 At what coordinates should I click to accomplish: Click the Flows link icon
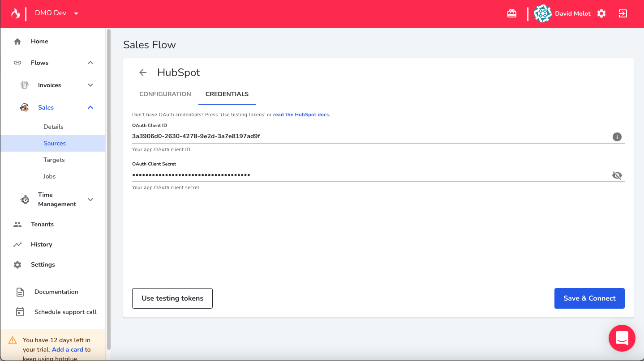click(x=17, y=63)
